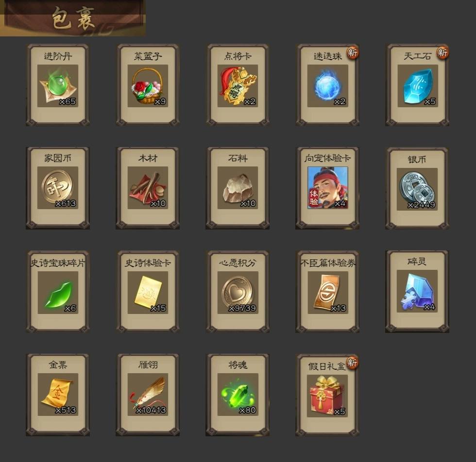This screenshot has width=476, height=462.
Task: Pick the 木材 wood bundle item
Action: 148,187
